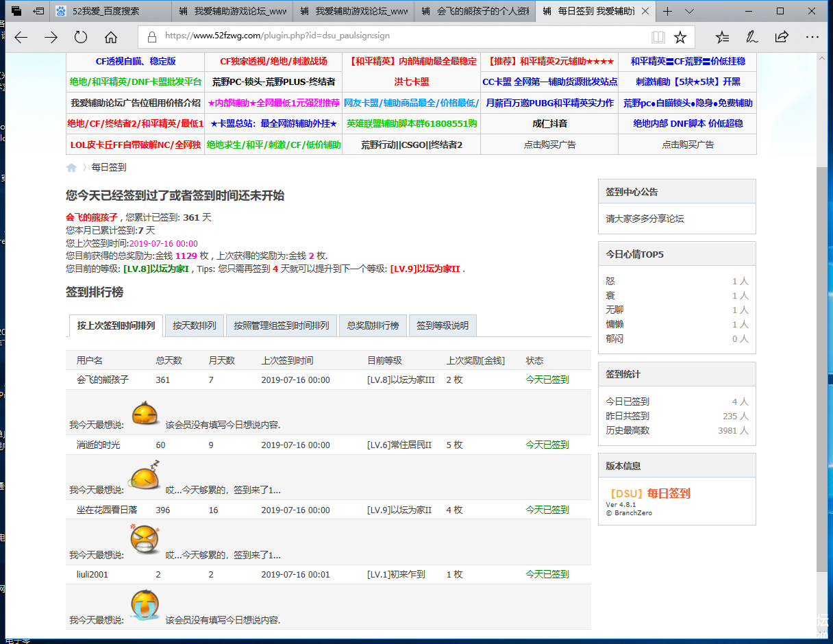Click the 月天数 column header
This screenshot has height=644, width=833.
point(221,360)
